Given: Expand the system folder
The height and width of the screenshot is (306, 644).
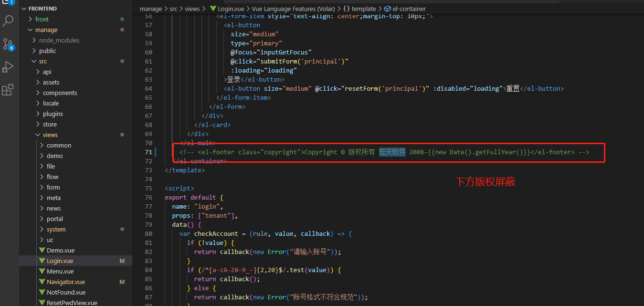Looking at the screenshot, I should 56,229.
